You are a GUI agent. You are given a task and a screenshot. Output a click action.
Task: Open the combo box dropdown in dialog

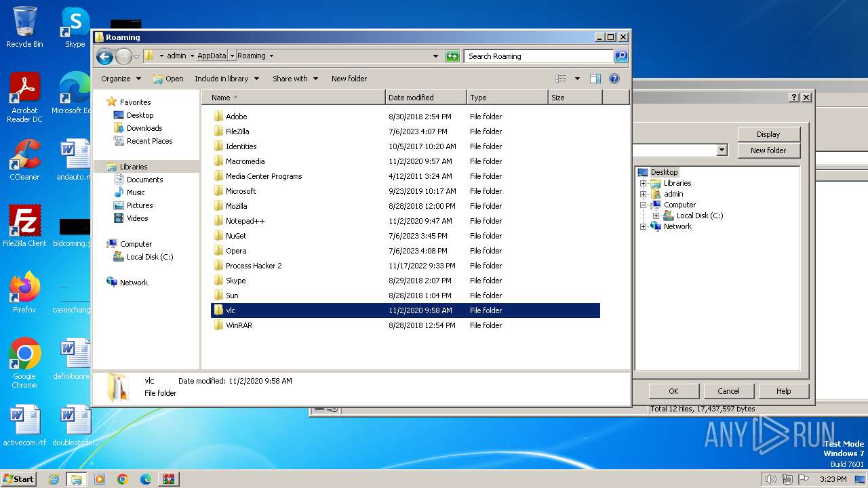coord(722,150)
